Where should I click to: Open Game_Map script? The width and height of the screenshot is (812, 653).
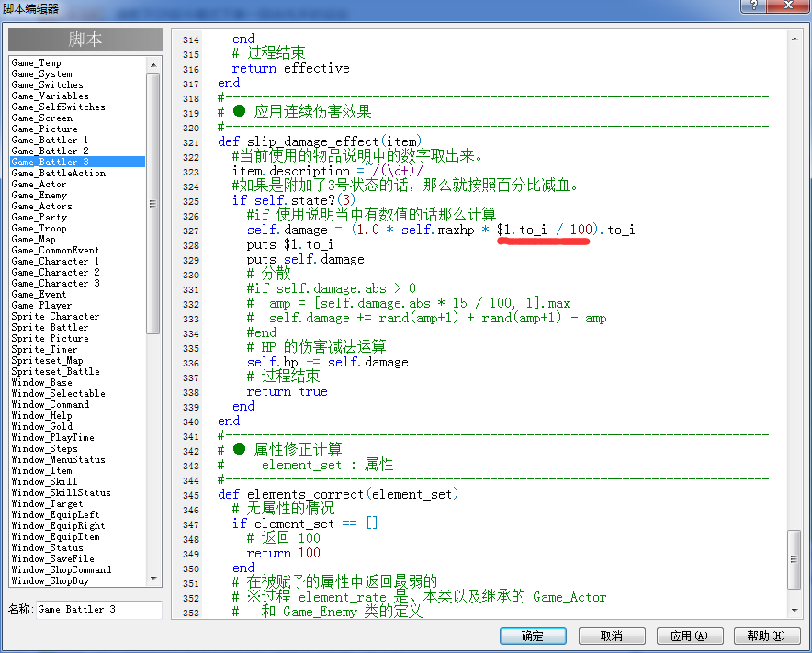click(34, 239)
